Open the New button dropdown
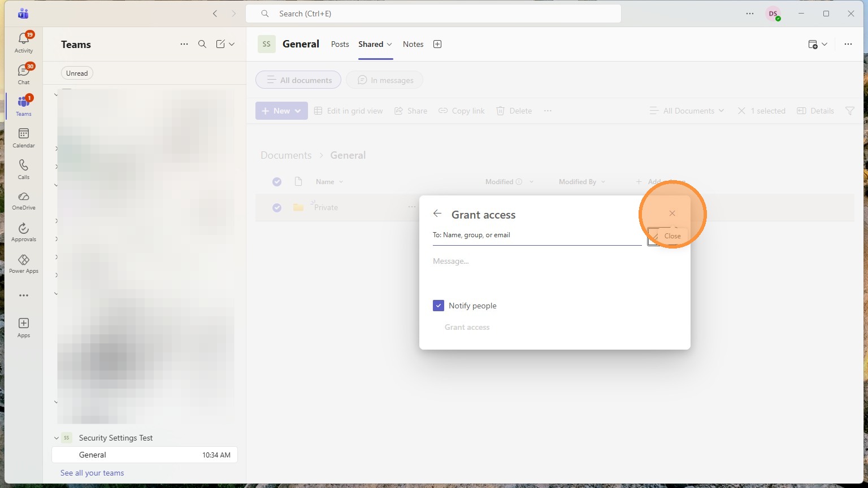Screen dimensions: 868x488 (281, 111)
